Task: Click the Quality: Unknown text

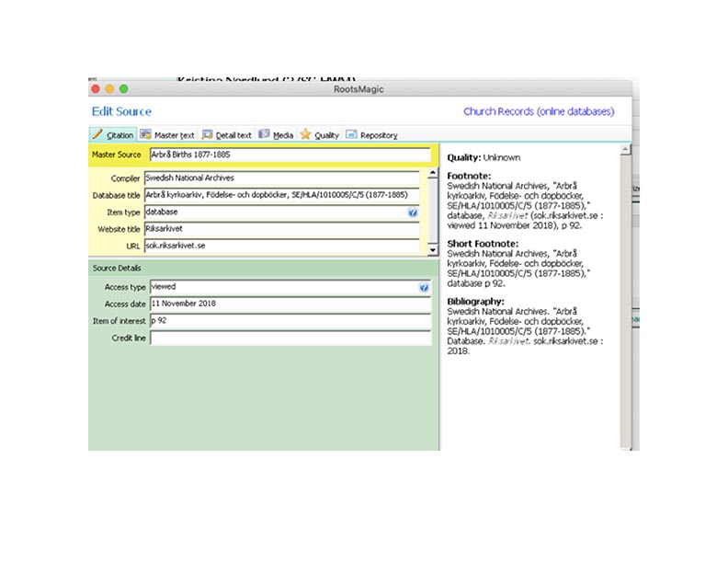Action: [x=483, y=157]
